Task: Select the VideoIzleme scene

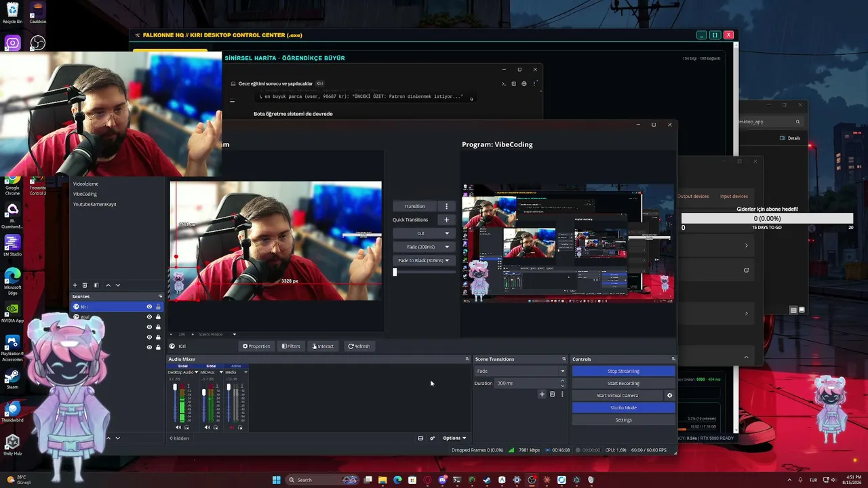Action: click(85, 184)
